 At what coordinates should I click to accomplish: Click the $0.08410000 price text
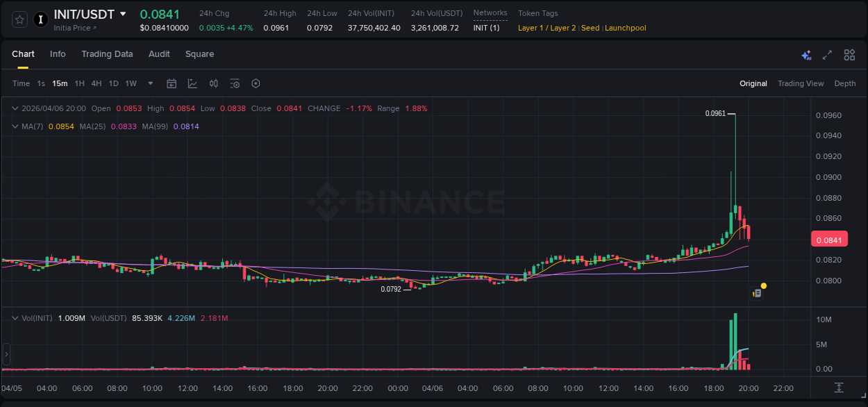point(164,28)
